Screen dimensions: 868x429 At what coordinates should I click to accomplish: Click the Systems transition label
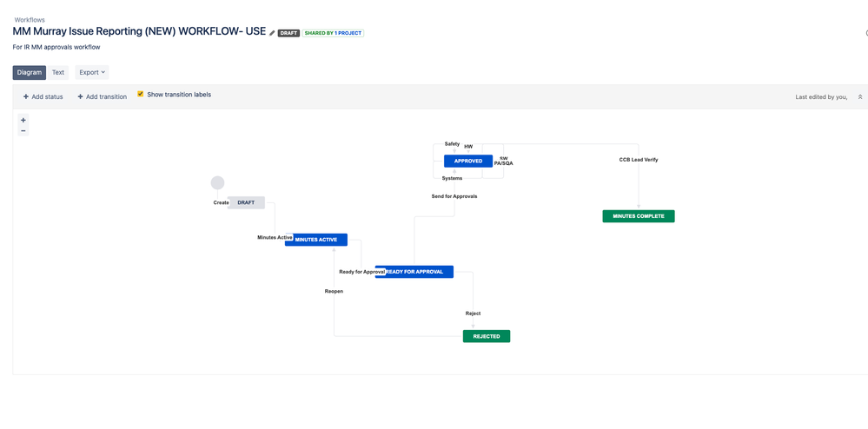click(452, 178)
